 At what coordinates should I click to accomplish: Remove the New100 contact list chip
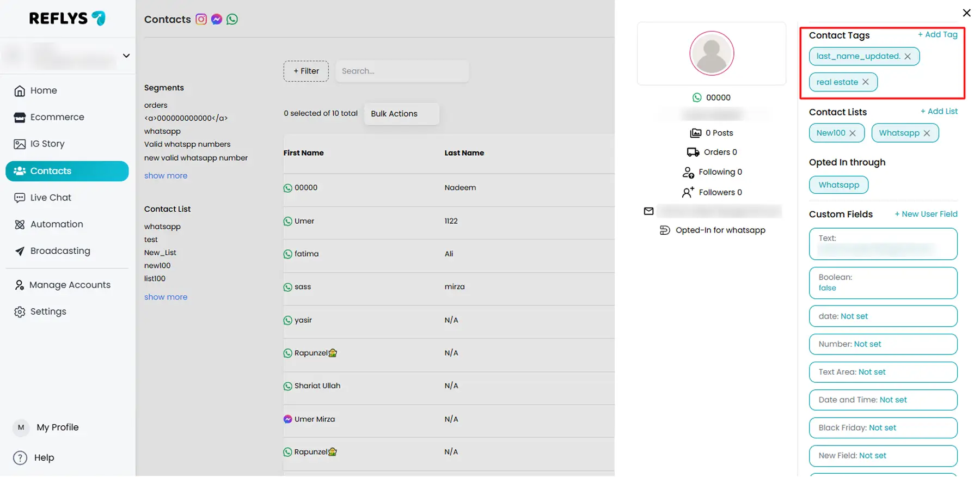point(853,133)
